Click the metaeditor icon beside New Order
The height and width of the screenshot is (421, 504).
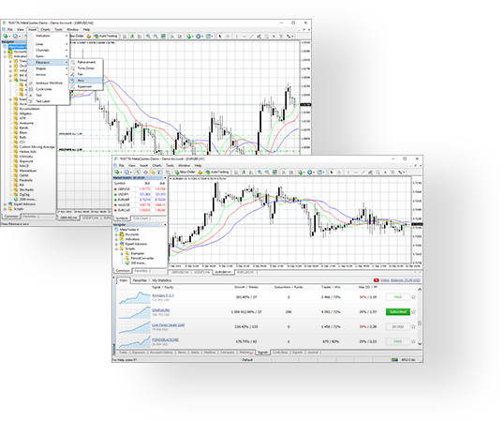[x=200, y=173]
